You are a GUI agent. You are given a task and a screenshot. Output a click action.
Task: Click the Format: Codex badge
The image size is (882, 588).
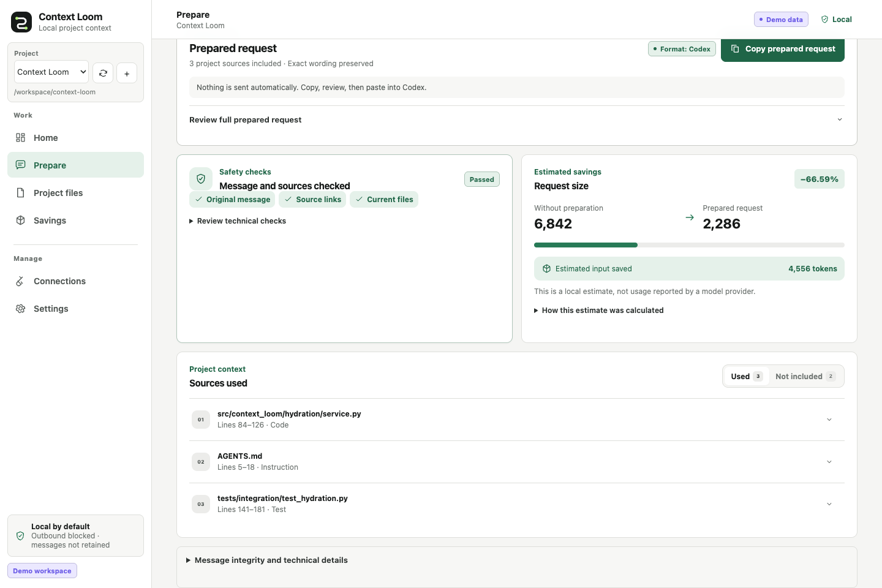pos(682,49)
